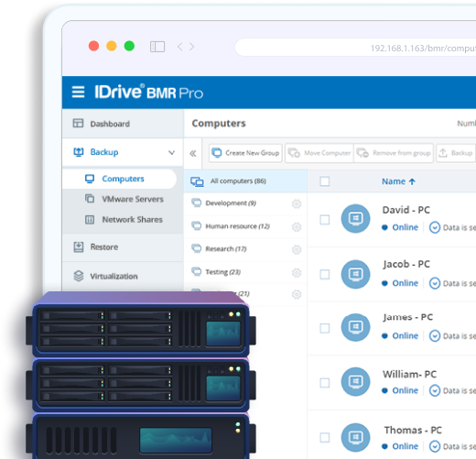The width and height of the screenshot is (476, 459).
Task: Check the David - PC checkbox
Action: click(325, 220)
